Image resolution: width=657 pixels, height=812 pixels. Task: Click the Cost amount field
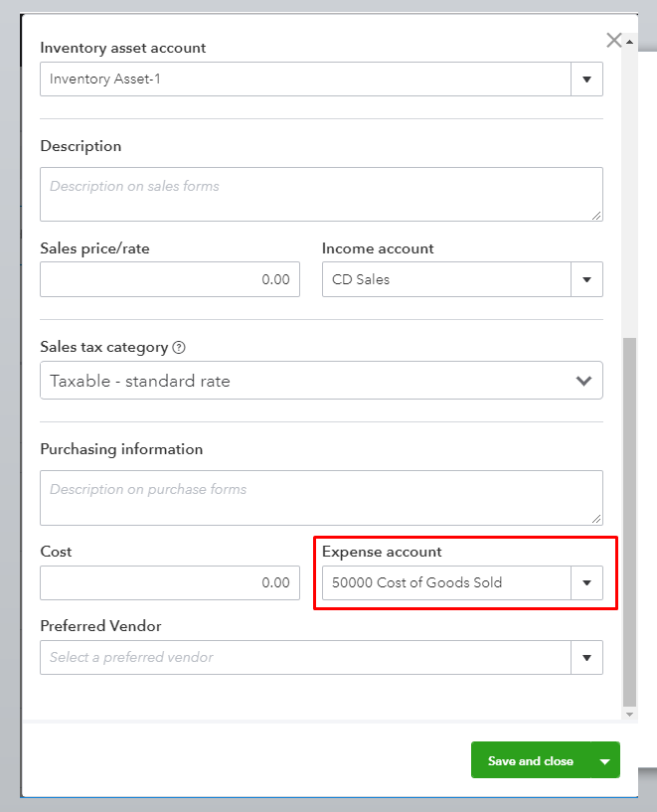point(169,582)
